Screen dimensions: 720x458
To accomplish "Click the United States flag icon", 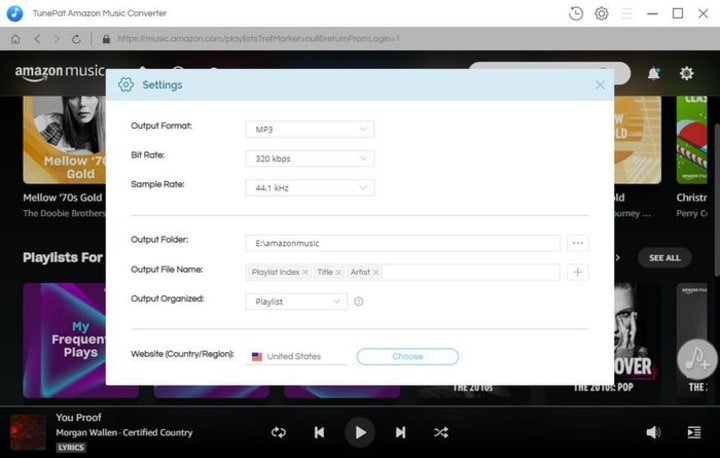I will 257,356.
